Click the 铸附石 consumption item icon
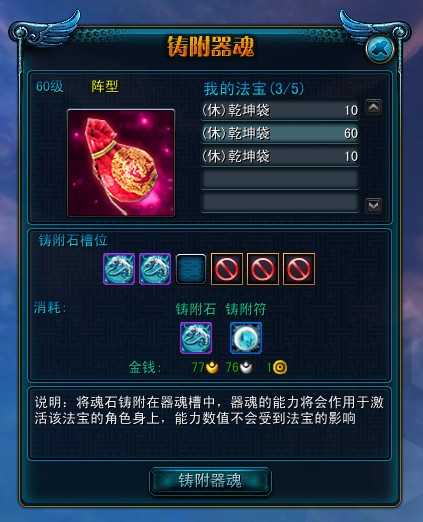Viewport: 423px width, 522px height. tap(196, 338)
